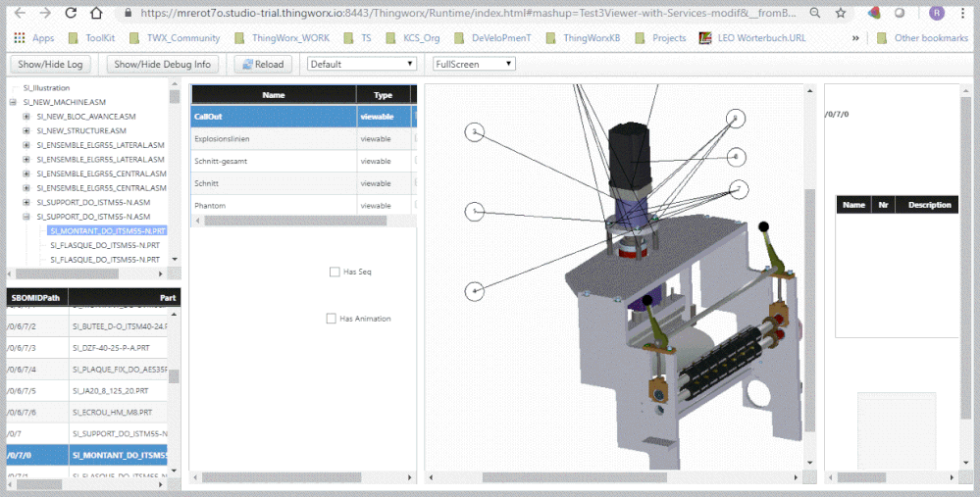Click the 3D viewer scroll-right arrow

pos(796,477)
